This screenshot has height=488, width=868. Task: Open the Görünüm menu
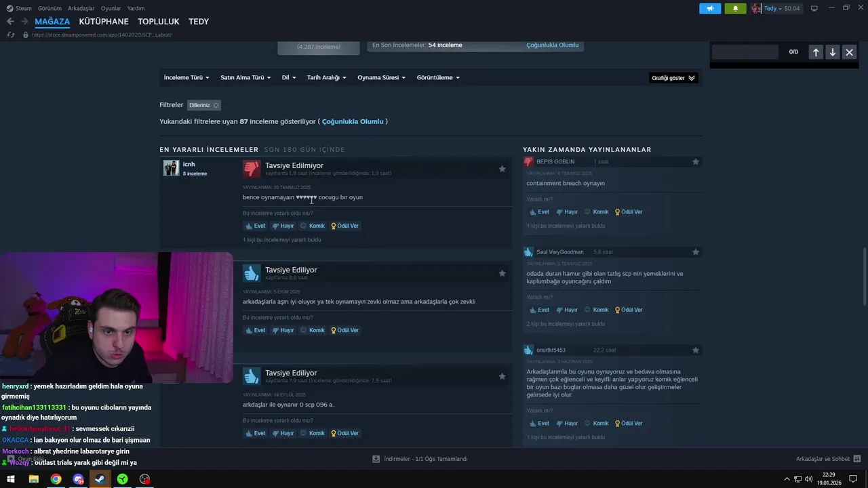pos(50,9)
